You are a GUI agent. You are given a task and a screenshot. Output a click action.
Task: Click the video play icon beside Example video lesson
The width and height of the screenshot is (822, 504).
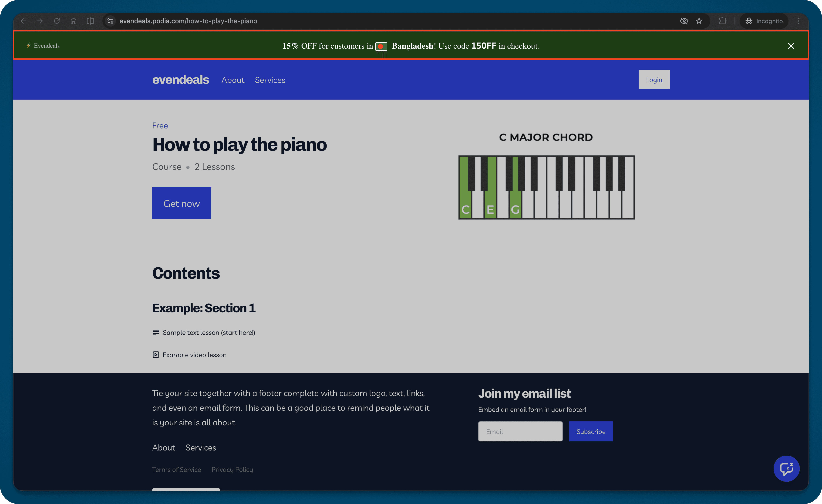tap(156, 355)
